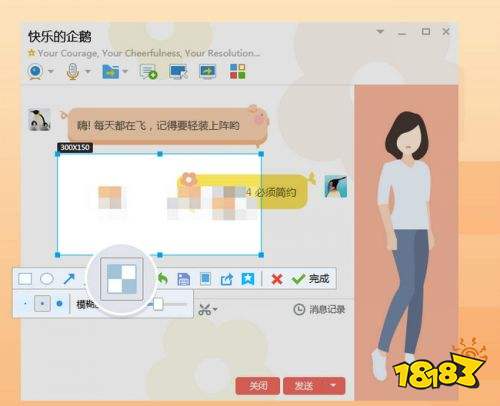Screen dimensions: 500x406
Task: Open the send button dropdown arrow
Action: 333,386
